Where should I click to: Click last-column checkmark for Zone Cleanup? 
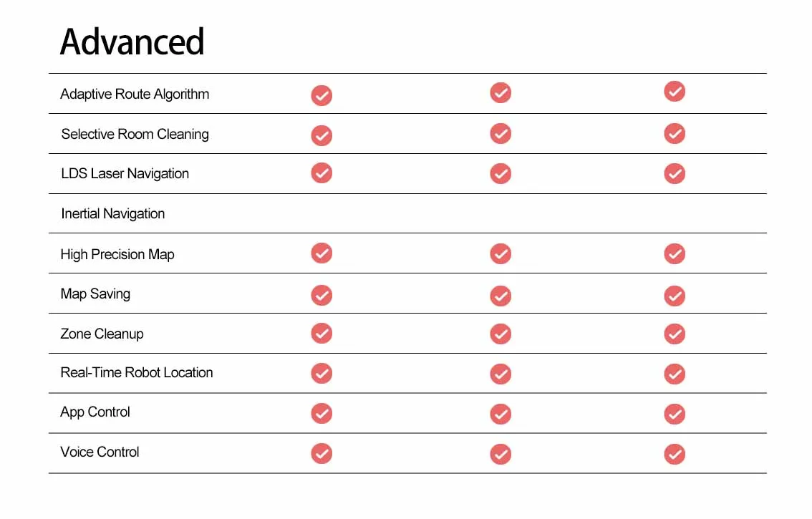coord(675,334)
